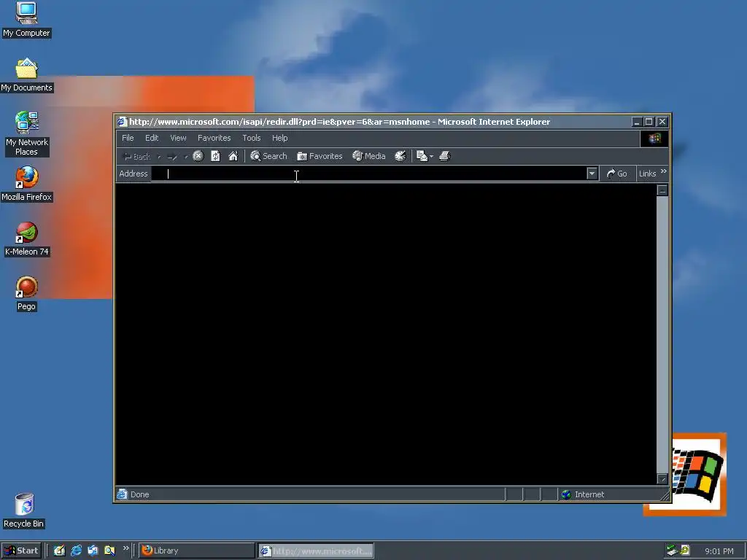Viewport: 747px width, 560px height.
Task: Click the vertical scrollbar down arrow
Action: [662, 478]
